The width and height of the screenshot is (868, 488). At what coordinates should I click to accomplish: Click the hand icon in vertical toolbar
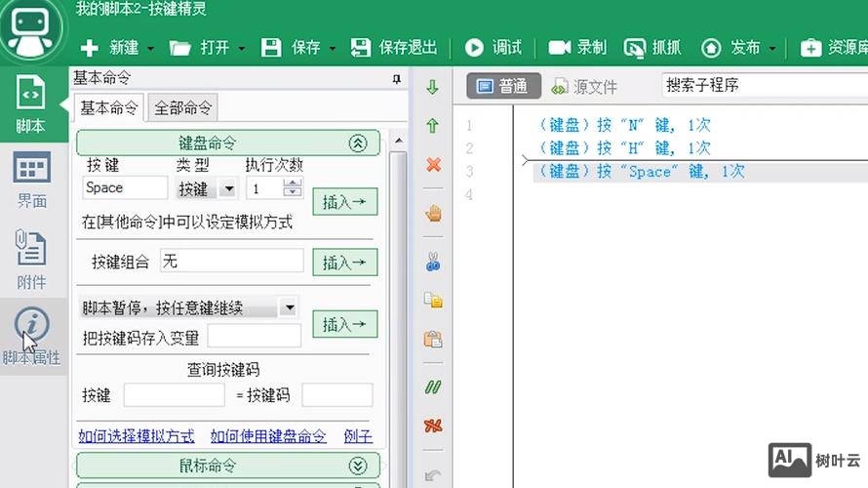(x=433, y=214)
